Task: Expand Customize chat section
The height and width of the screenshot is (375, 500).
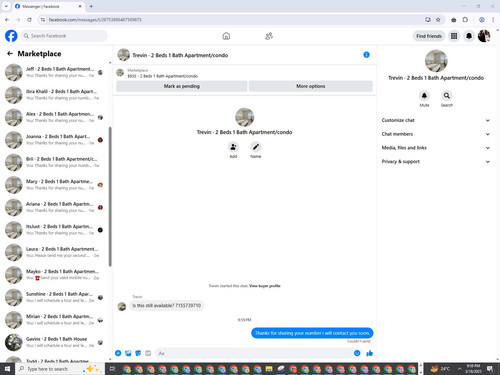Action: click(x=436, y=120)
